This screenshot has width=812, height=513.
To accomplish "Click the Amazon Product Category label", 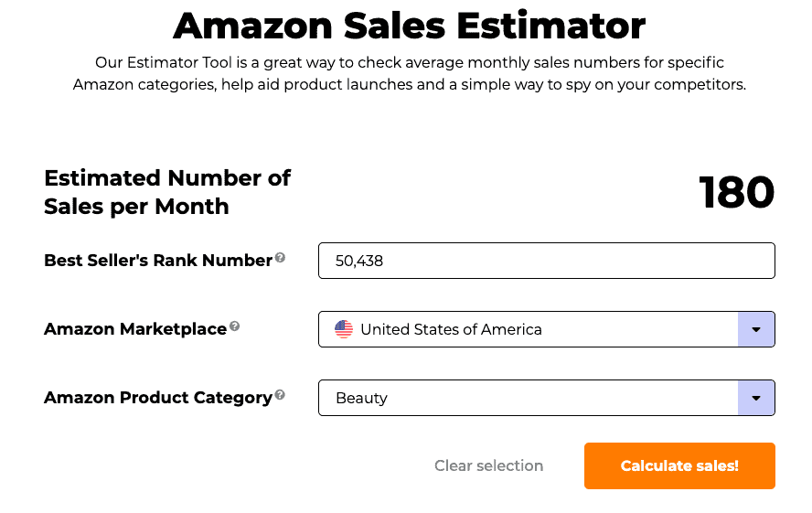I will (x=158, y=398).
